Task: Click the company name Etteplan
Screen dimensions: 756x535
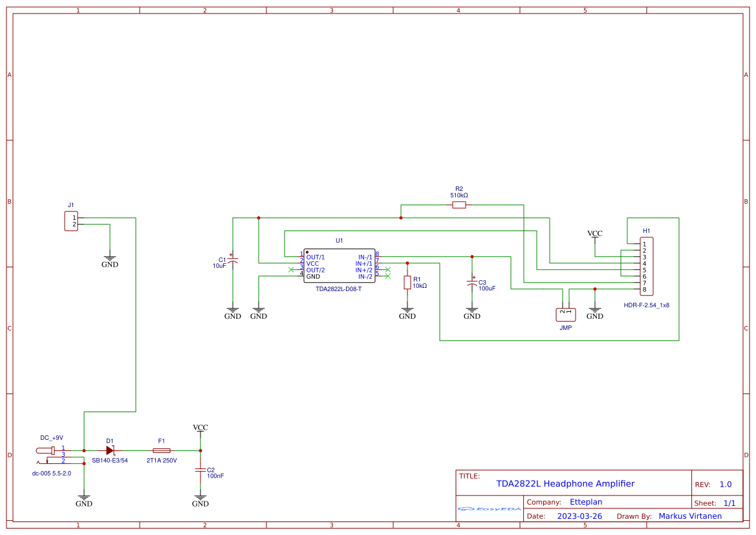Action: pyautogui.click(x=586, y=502)
